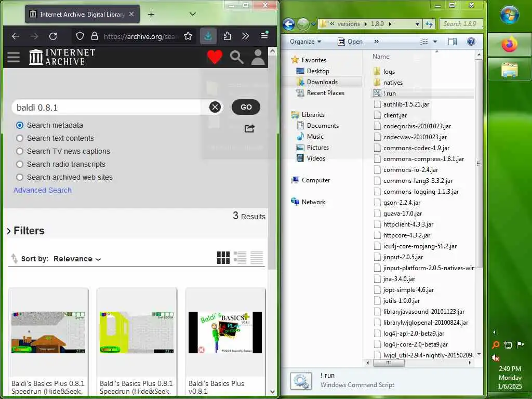Click Explorer horizontal scrollbar thumb
This screenshot has width=532, height=399.
[x=389, y=363]
